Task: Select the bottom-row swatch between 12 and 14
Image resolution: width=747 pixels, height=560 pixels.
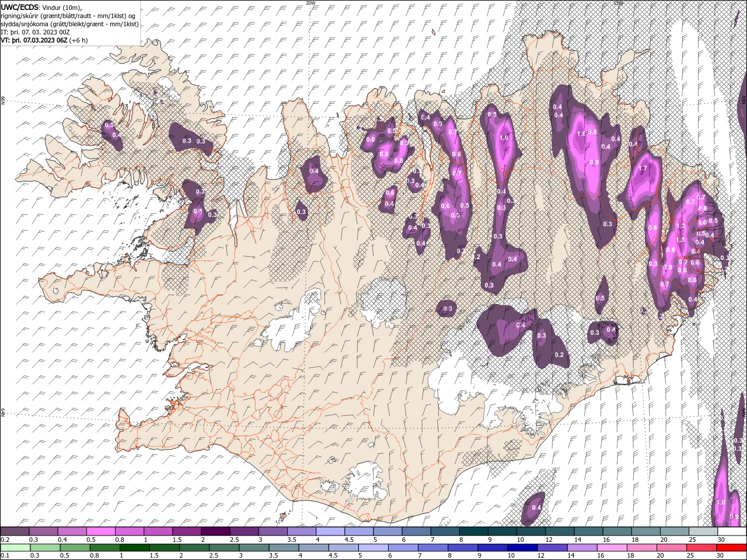Action: (x=553, y=548)
